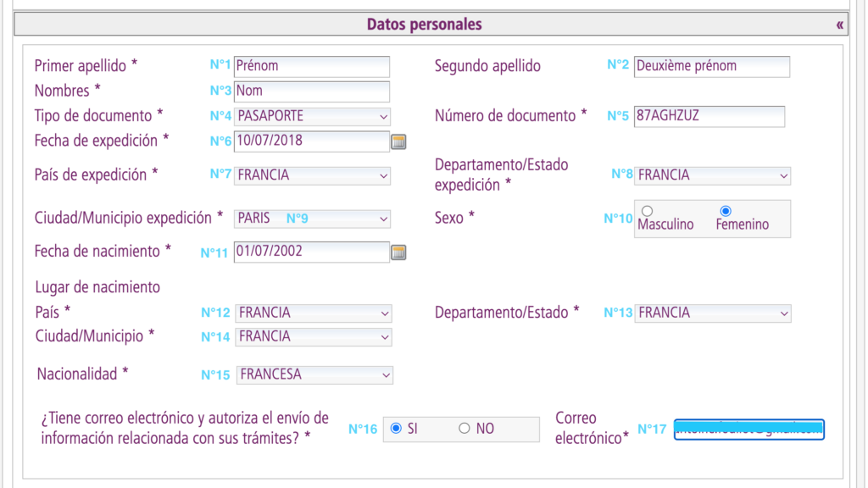Viewport: 868px width, 488px height.
Task: Open calendar picker for Fecha de expedición
Action: pos(398,141)
